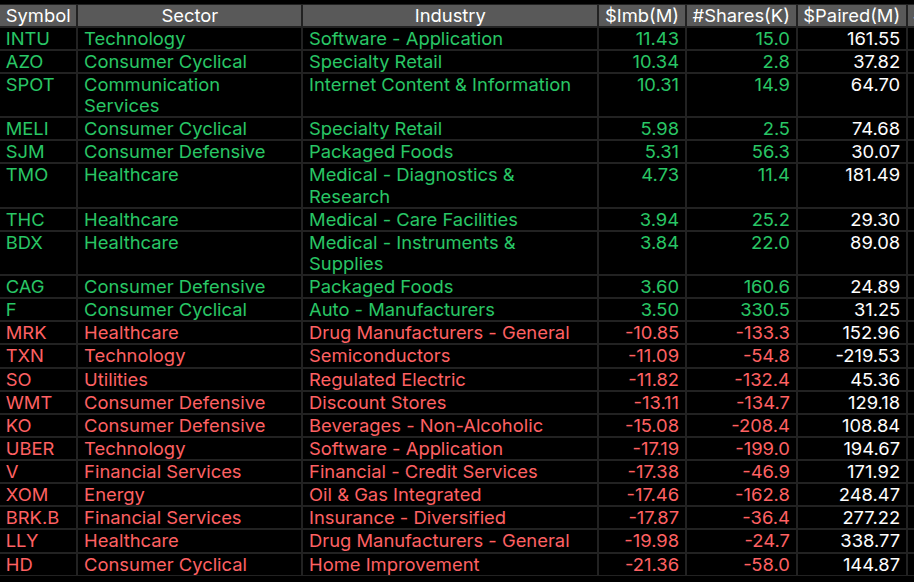Select the AZO symbol cell
The height and width of the screenshot is (582, 914).
click(x=38, y=62)
